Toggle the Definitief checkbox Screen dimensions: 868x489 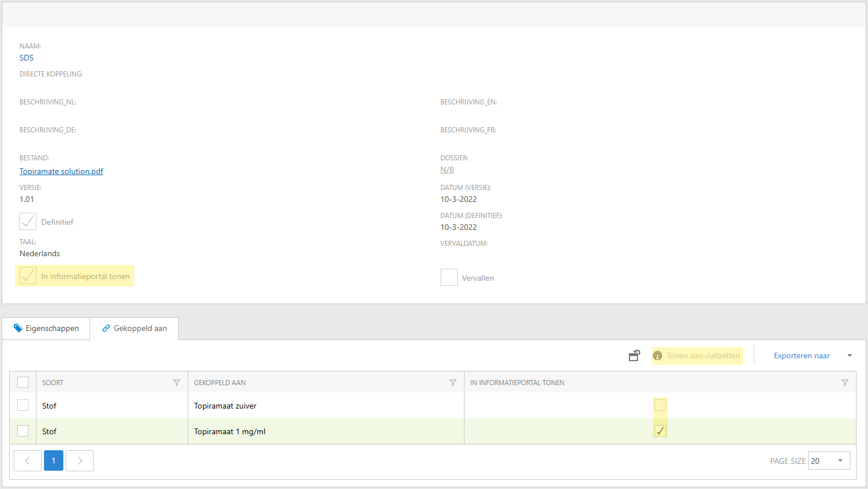click(28, 221)
